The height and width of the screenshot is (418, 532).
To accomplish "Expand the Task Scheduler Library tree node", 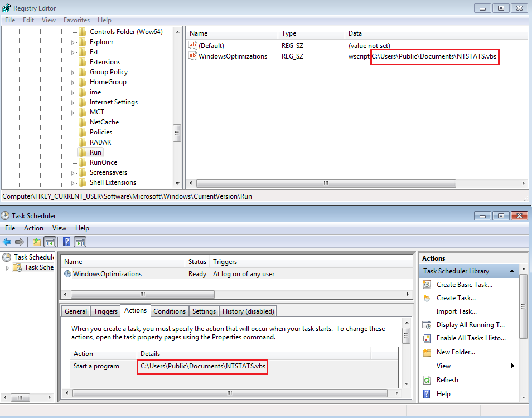I will pos(8,268).
